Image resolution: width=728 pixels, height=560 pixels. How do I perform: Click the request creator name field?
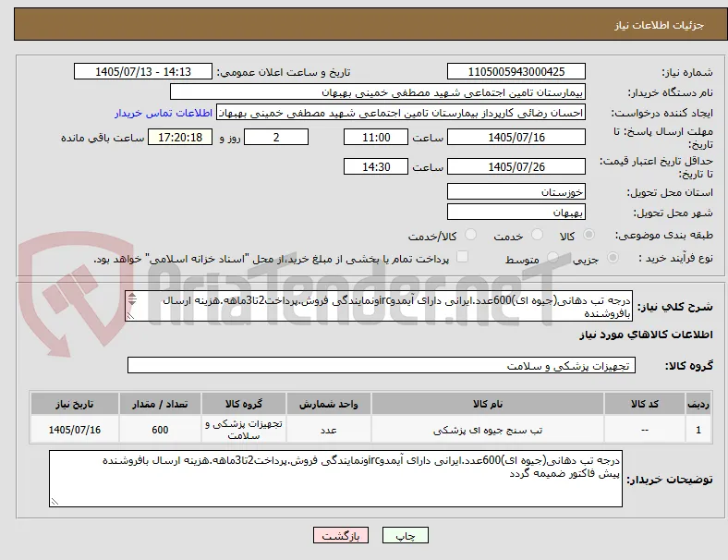401,113
